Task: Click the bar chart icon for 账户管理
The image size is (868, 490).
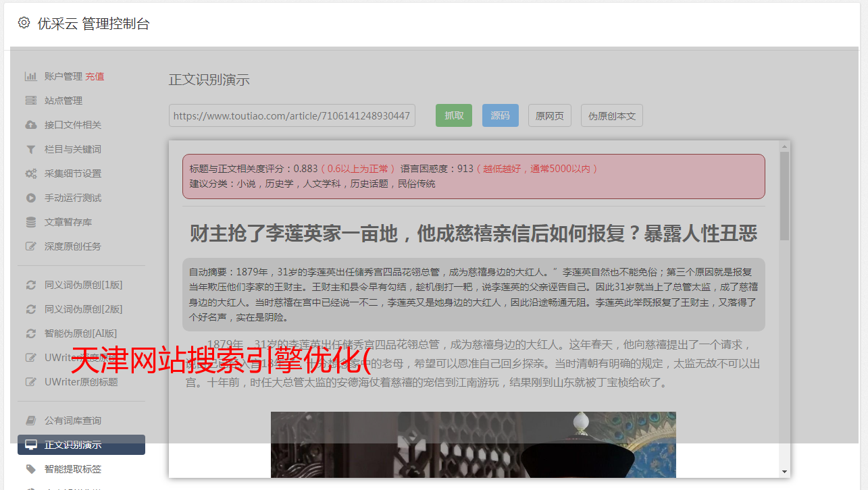Action: (x=31, y=76)
